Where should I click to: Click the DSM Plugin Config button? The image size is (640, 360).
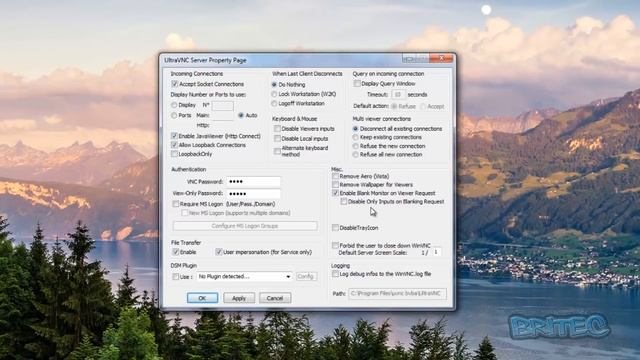click(306, 277)
